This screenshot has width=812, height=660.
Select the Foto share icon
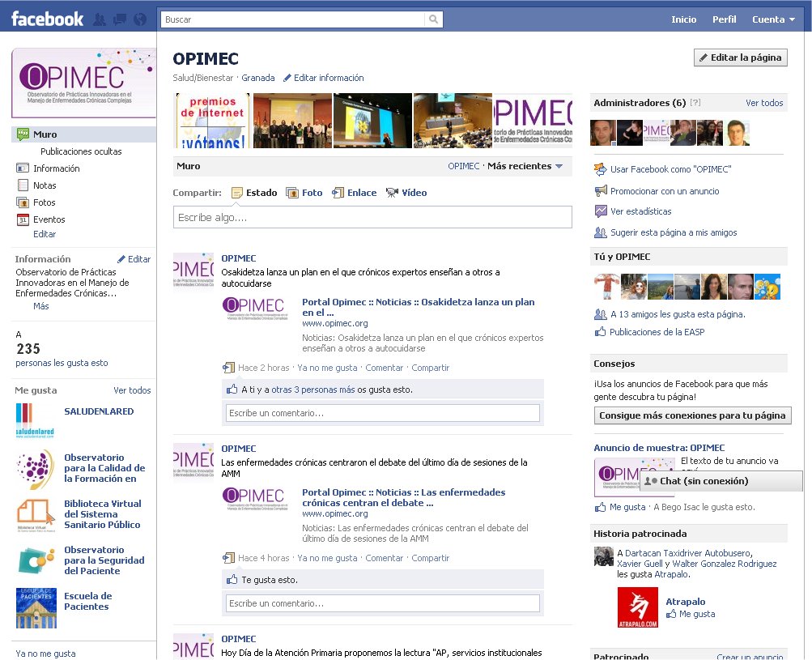pos(292,193)
